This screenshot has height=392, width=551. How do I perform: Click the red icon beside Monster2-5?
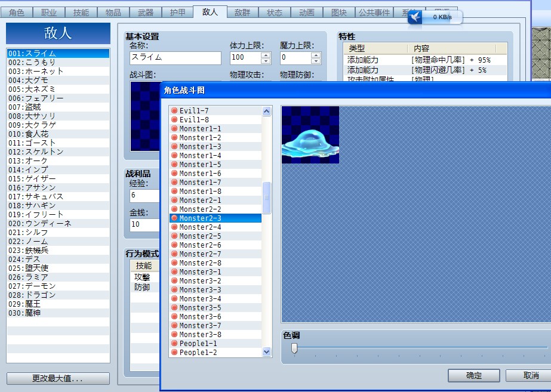pyautogui.click(x=174, y=236)
